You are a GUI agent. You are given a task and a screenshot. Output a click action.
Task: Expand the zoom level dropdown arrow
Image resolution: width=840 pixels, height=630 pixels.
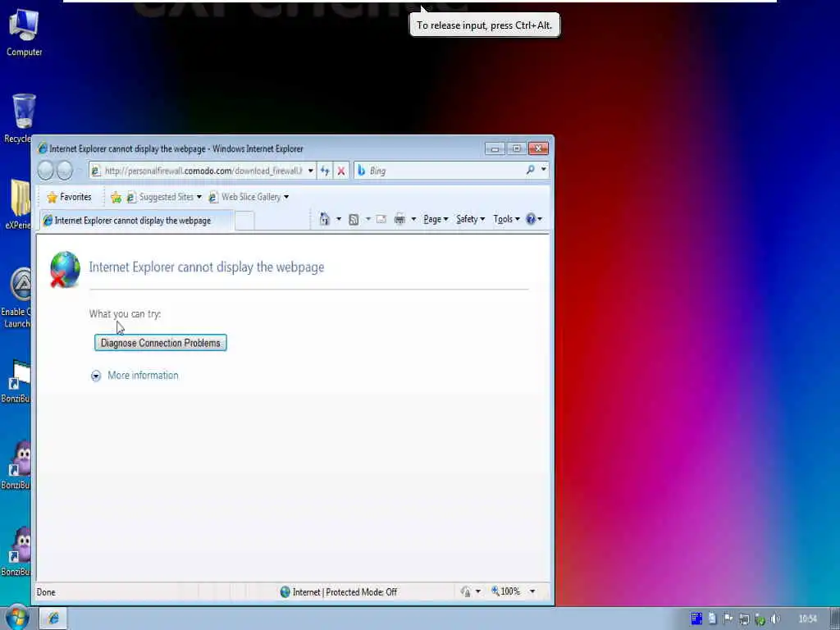tap(532, 591)
